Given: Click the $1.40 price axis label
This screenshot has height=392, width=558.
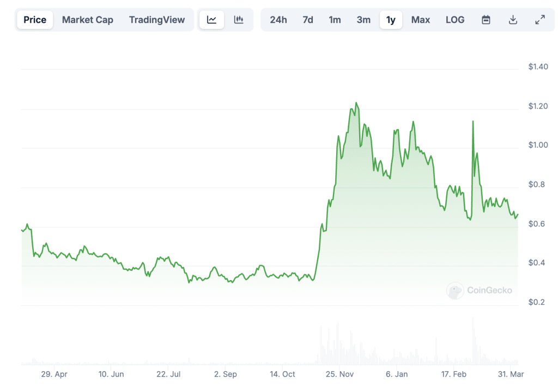Looking at the screenshot, I should 538,67.
